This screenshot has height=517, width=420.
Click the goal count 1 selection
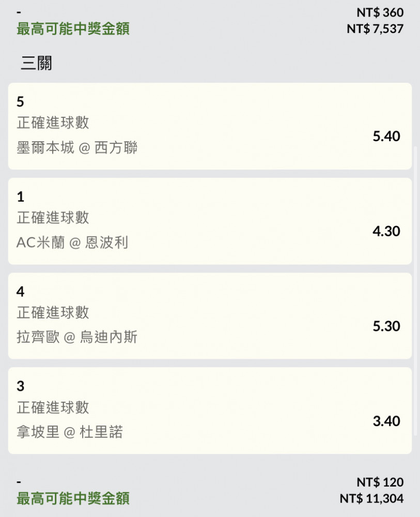point(21,196)
